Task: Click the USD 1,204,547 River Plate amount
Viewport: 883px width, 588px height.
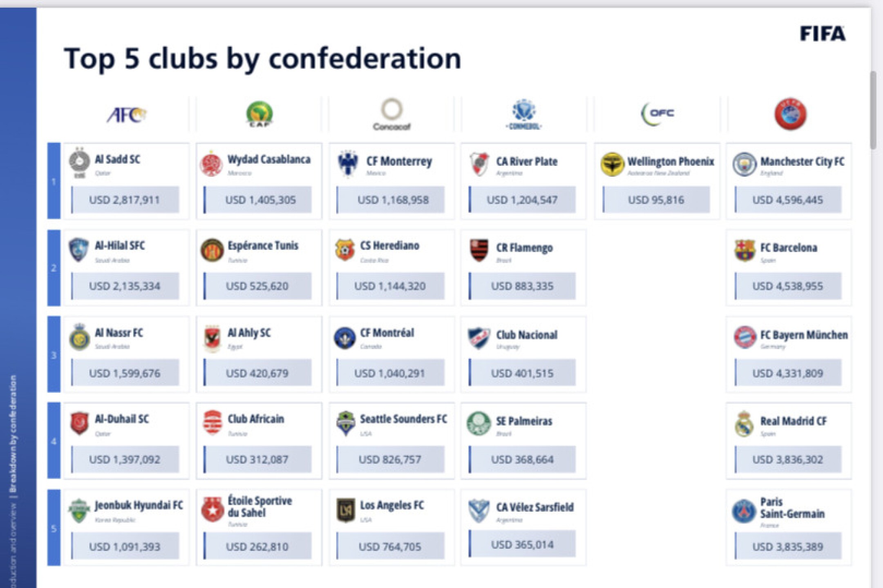Action: [522, 200]
